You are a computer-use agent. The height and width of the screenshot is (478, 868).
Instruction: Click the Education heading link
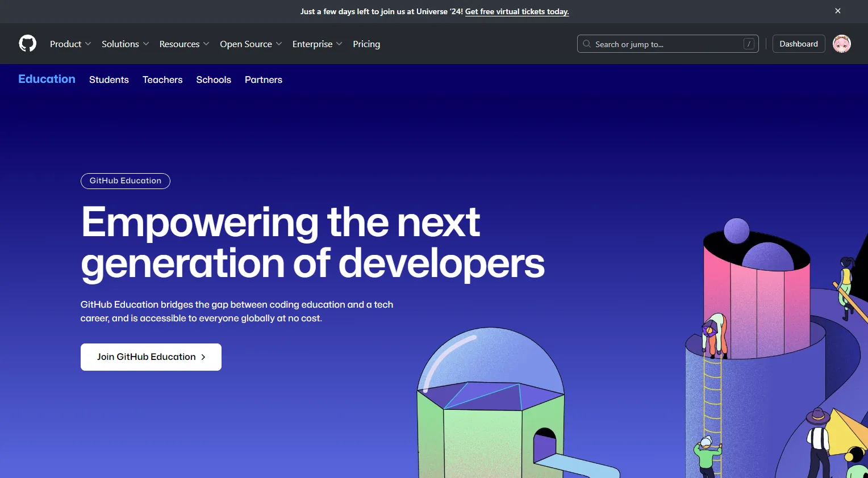[47, 79]
